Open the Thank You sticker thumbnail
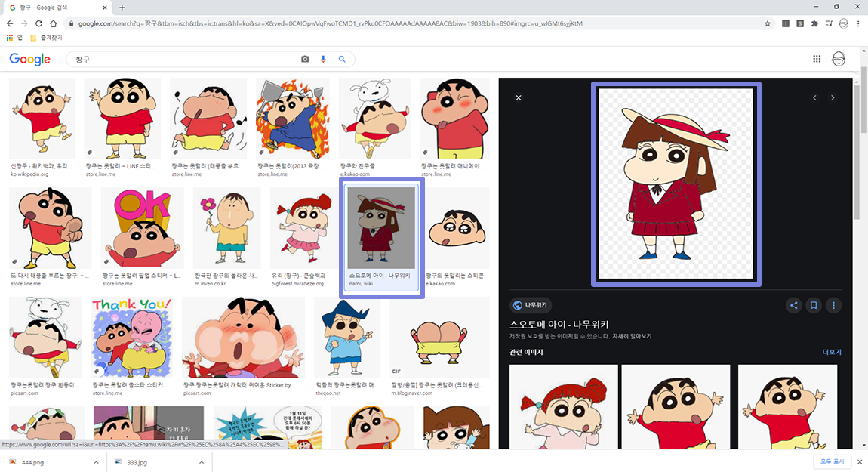 (x=132, y=338)
